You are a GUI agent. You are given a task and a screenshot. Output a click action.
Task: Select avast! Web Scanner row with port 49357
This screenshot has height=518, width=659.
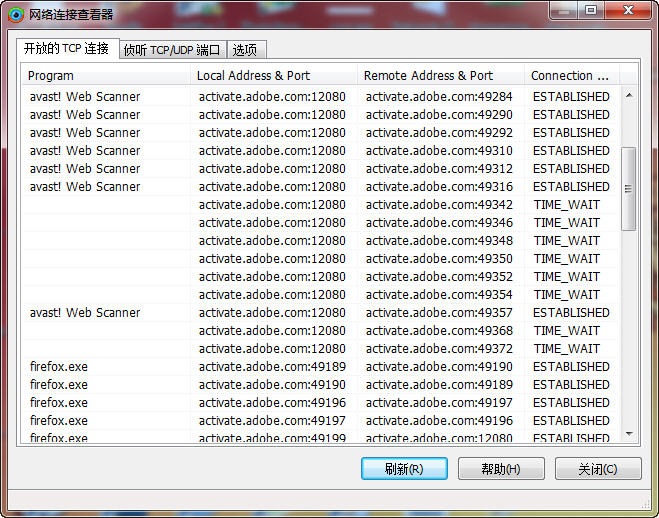320,313
